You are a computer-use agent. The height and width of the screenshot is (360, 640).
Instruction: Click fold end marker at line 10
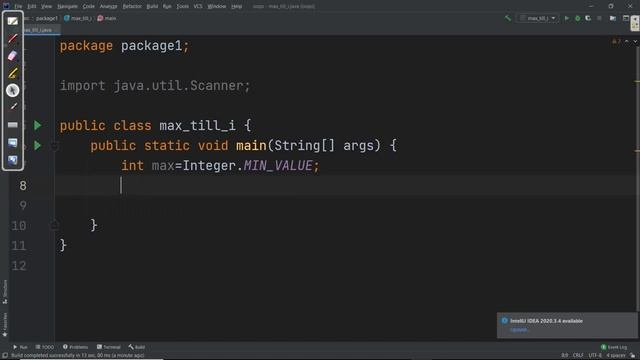(x=55, y=224)
